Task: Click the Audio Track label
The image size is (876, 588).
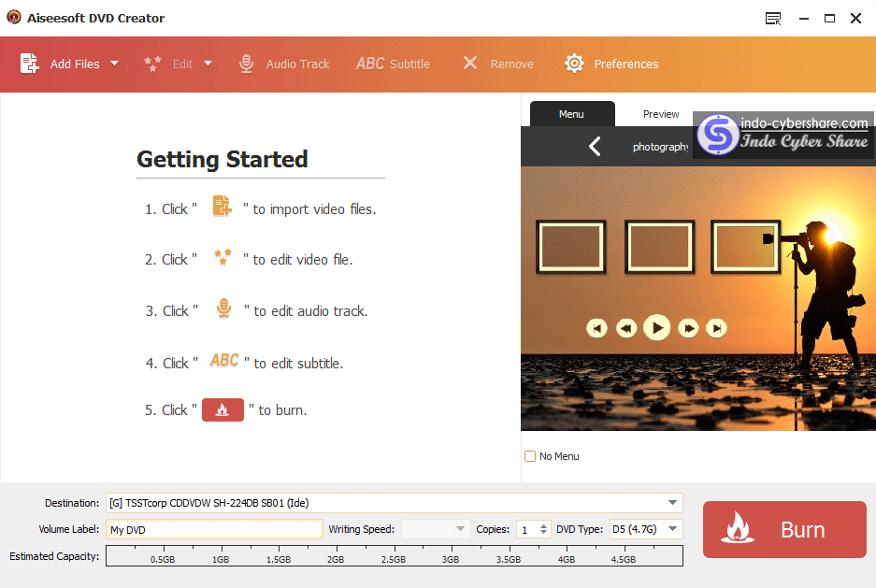Action: pos(298,65)
